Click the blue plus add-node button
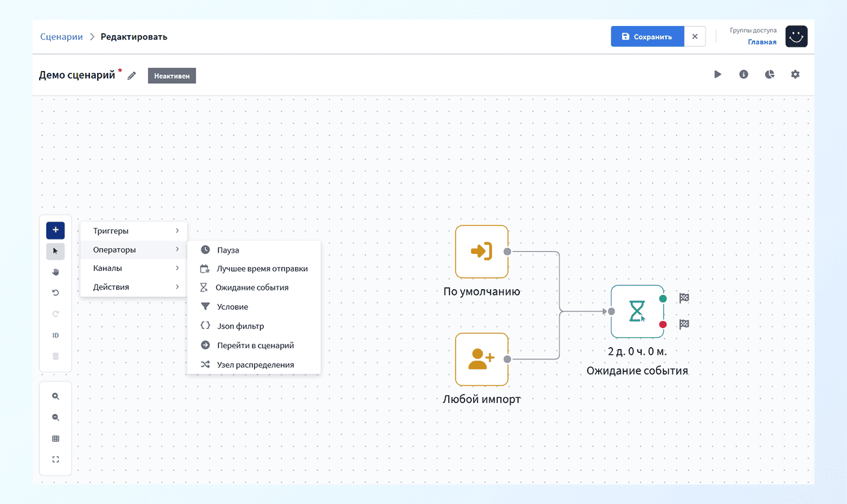The height and width of the screenshot is (504, 847). (55, 230)
